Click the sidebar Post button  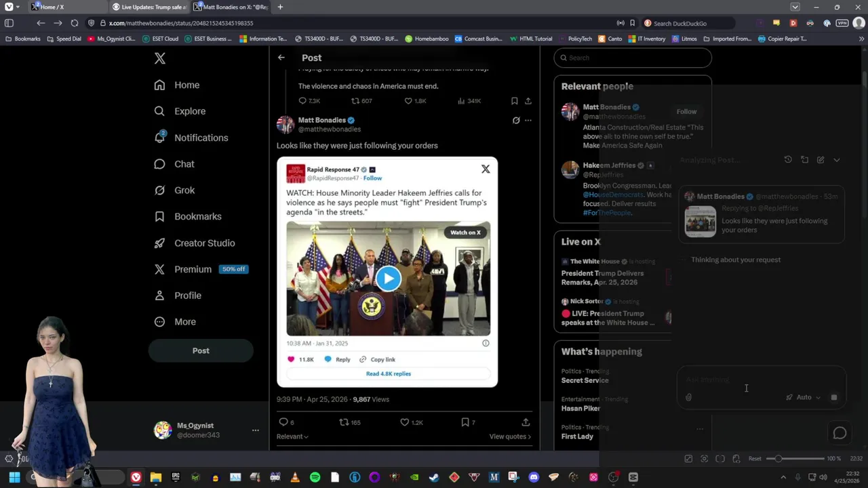(x=201, y=350)
